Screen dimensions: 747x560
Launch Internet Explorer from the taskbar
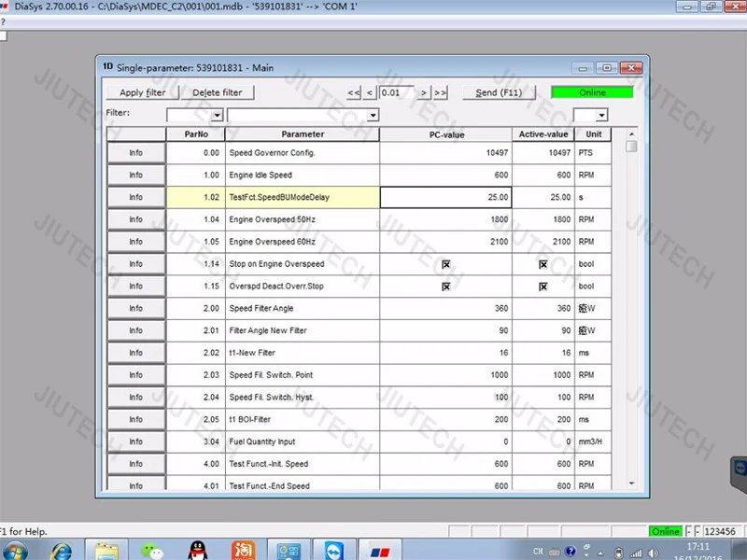tap(63, 549)
